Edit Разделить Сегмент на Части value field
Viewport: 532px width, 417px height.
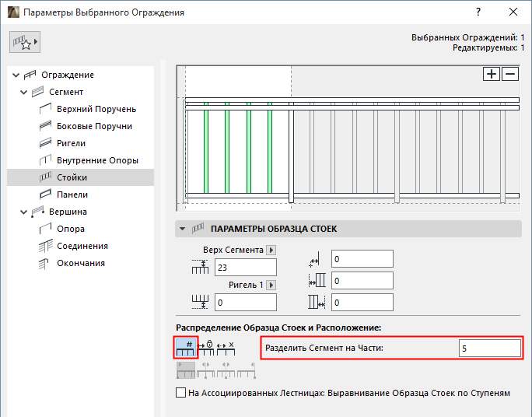(489, 348)
